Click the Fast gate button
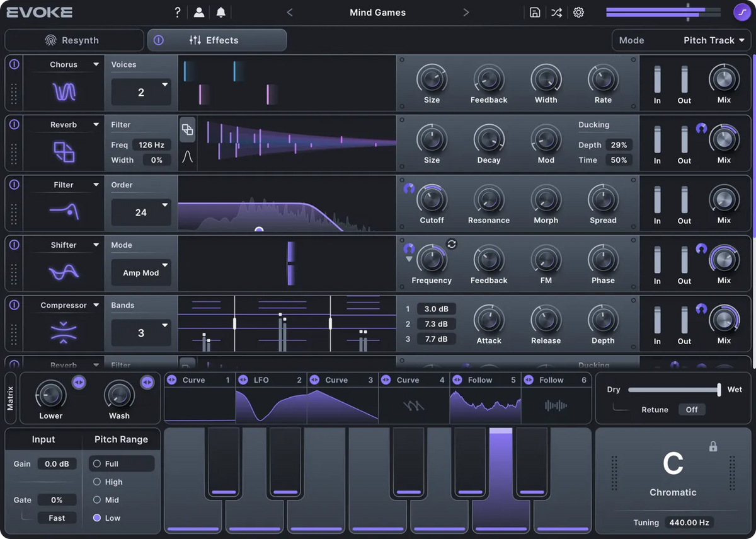Image resolution: width=756 pixels, height=539 pixels. tap(57, 518)
